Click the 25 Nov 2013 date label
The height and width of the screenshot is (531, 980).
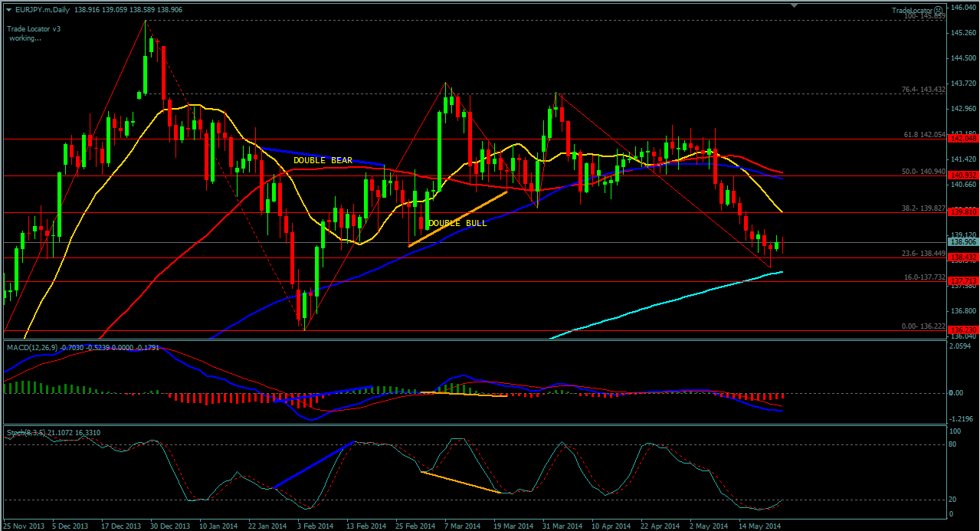(24, 526)
